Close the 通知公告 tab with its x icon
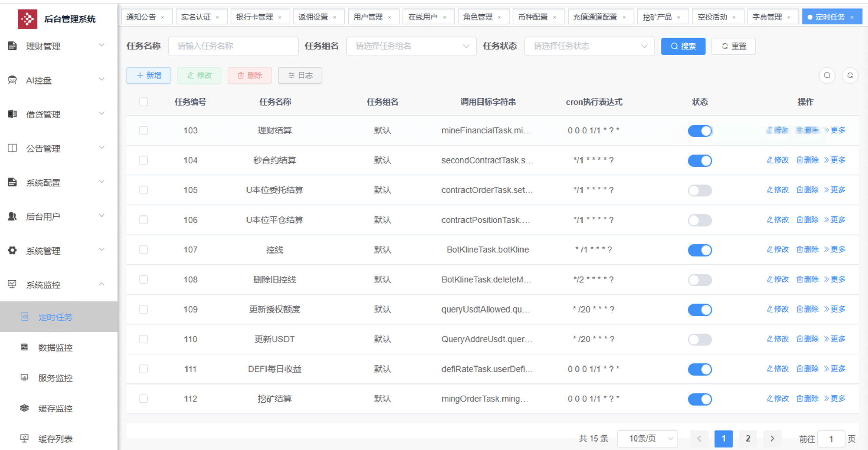Viewport: 868px width, 450px height. pyautogui.click(x=163, y=17)
